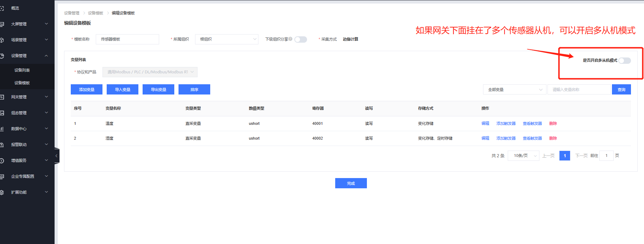Enable the 是否开启多从机模式 switch
The image size is (644, 244).
625,61
